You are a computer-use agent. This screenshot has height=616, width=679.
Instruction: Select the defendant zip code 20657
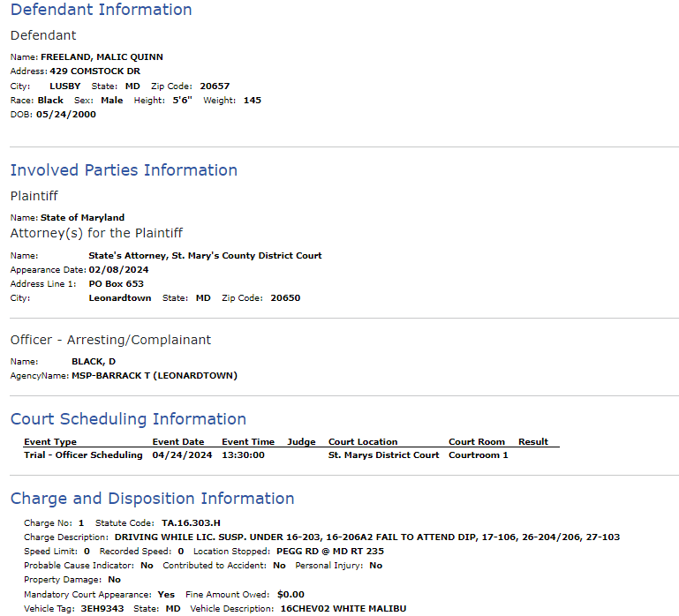point(215,86)
